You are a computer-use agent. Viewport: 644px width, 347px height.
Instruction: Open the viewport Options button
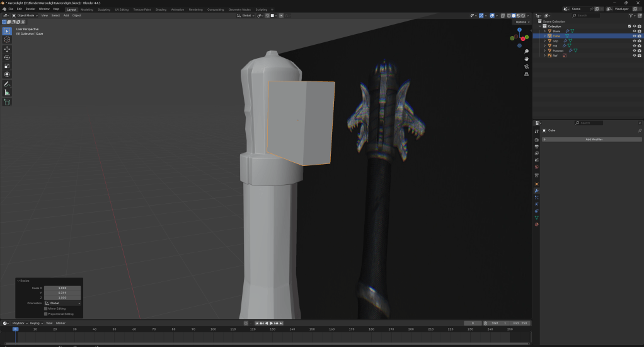tap(520, 21)
